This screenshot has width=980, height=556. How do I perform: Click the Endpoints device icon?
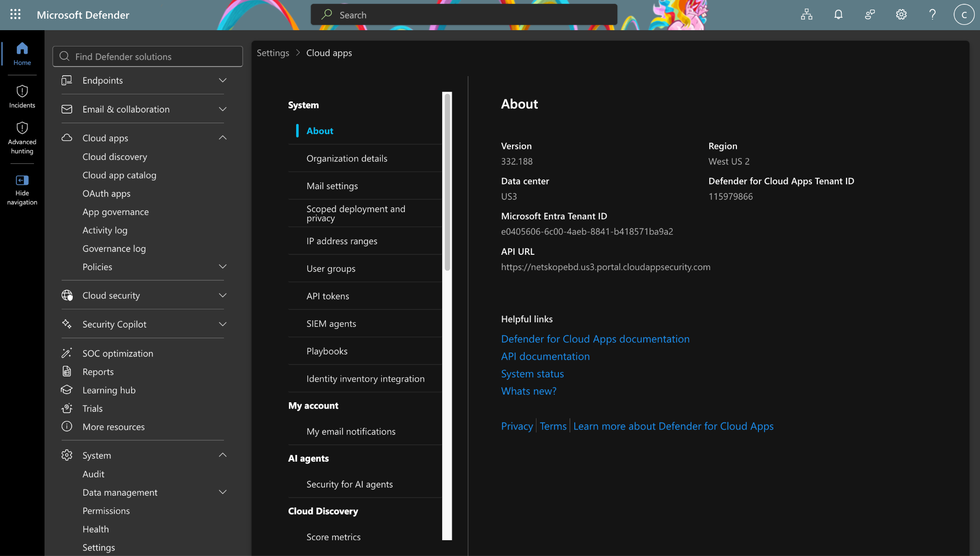[67, 80]
